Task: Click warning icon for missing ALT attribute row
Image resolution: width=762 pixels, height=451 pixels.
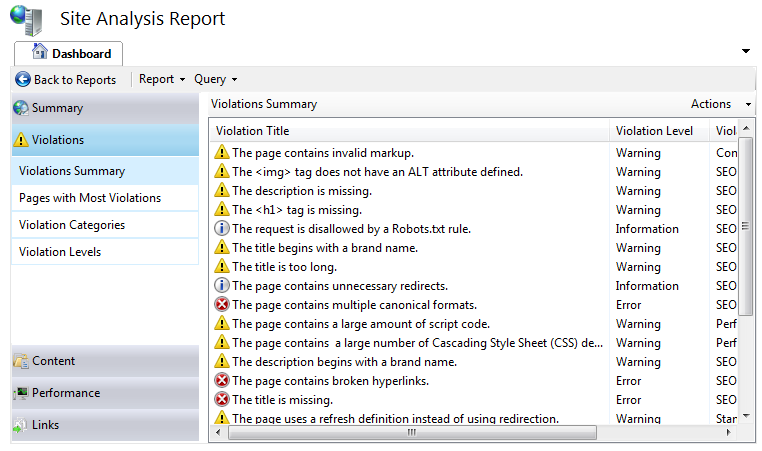Action: point(222,171)
